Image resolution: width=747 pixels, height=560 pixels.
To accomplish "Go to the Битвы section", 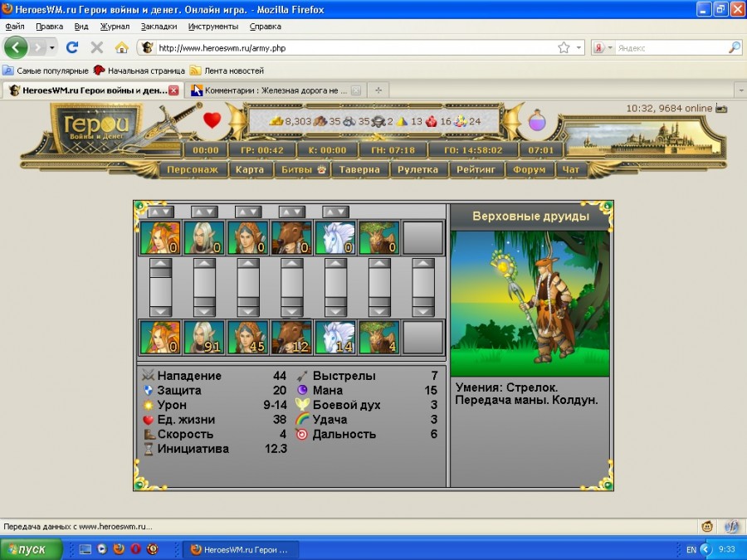I will (303, 169).
